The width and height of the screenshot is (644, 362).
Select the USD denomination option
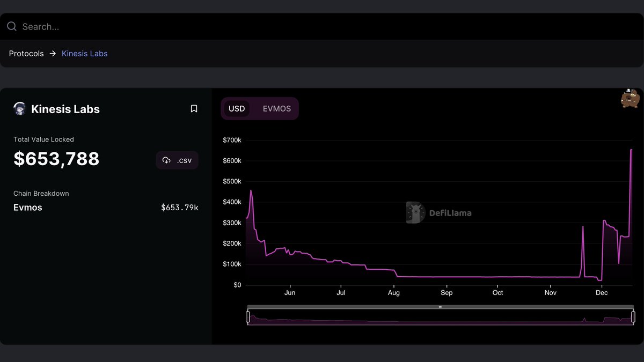[x=237, y=108]
